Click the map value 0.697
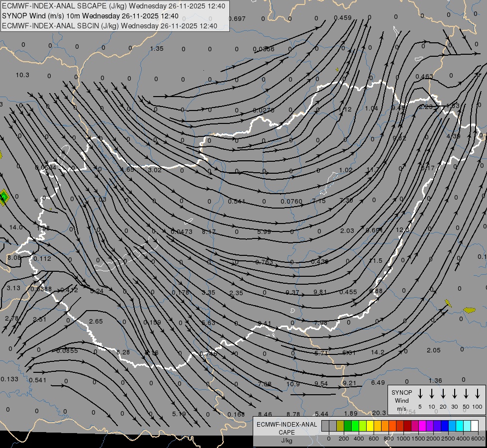Screen dimensions: 487x448 (x=237, y=18)
